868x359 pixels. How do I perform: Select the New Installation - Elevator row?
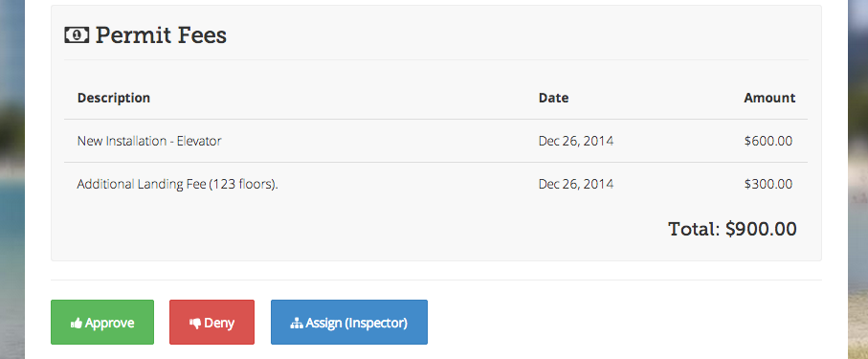point(435,141)
